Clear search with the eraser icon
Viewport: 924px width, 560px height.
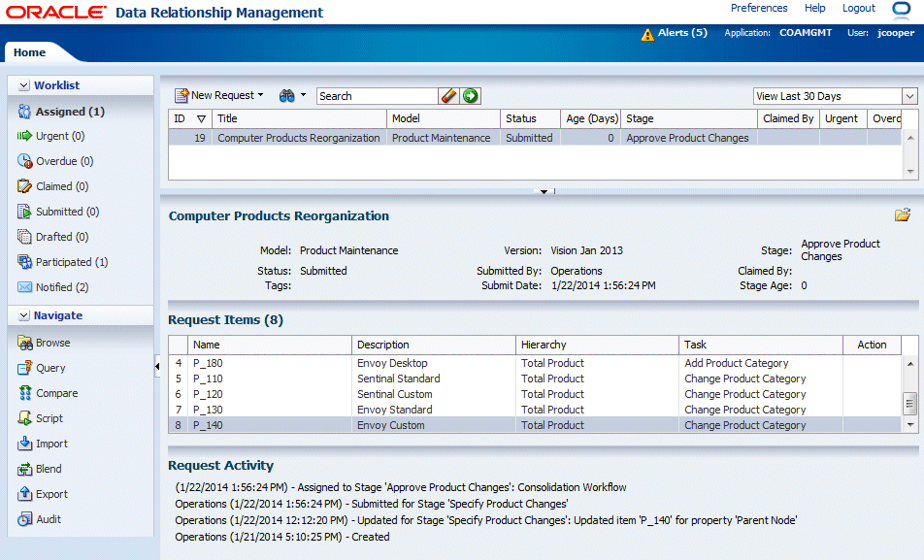pyautogui.click(x=448, y=96)
